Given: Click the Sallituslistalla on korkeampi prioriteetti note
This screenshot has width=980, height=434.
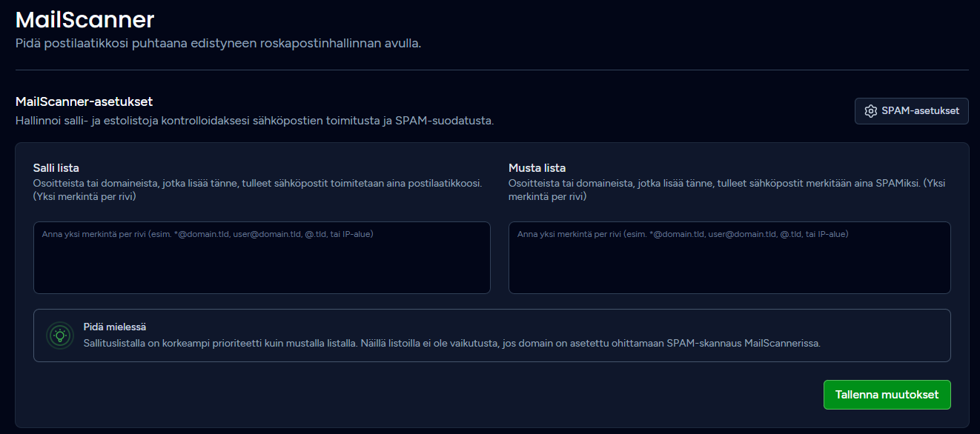Looking at the screenshot, I should click(x=452, y=344).
